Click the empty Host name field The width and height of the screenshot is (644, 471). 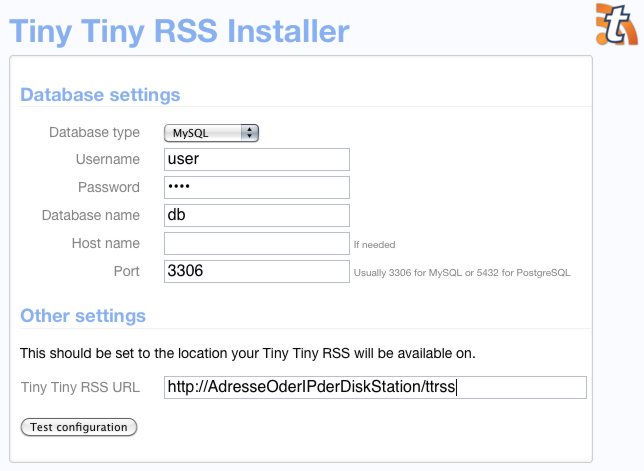(x=256, y=243)
